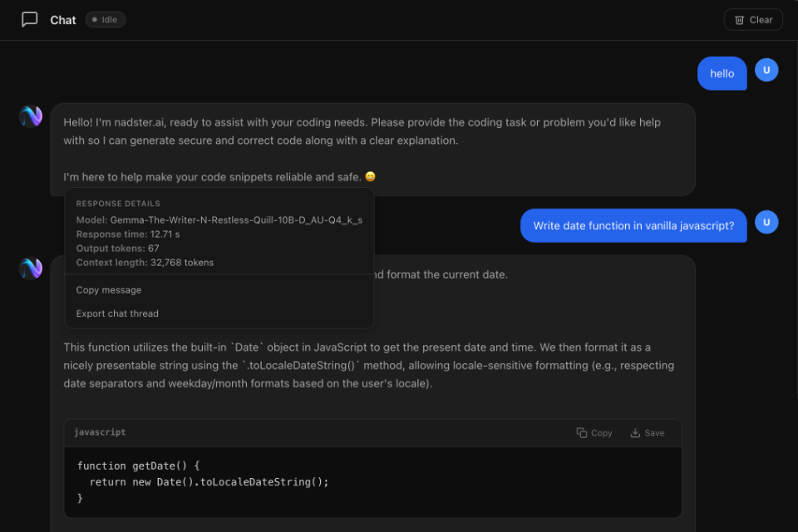798x532 pixels.
Task: Click the U avatar beside the javascript question
Action: click(x=766, y=222)
